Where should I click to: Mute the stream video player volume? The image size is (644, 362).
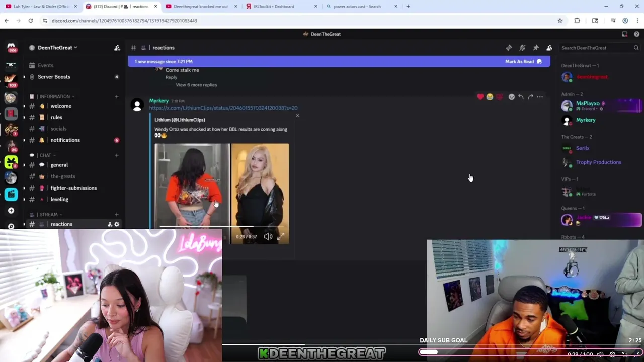(600, 354)
